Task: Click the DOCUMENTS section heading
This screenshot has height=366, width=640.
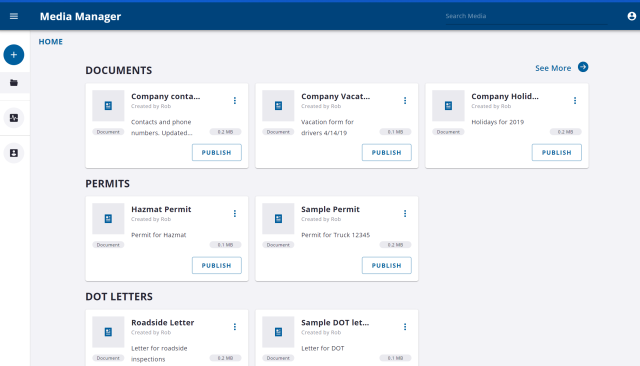Action: tap(119, 71)
